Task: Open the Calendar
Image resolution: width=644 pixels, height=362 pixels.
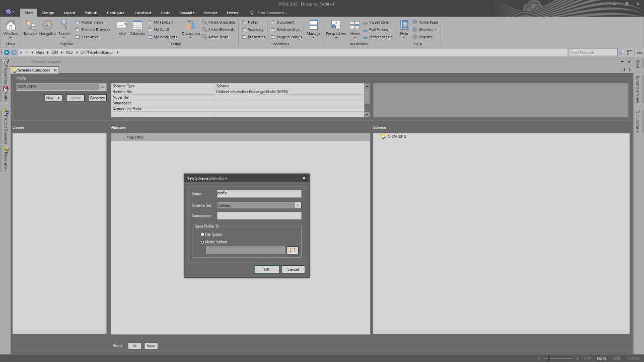Action: [x=137, y=28]
